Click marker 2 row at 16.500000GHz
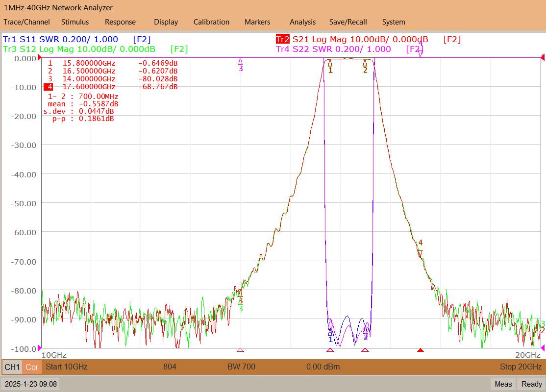 [112, 71]
